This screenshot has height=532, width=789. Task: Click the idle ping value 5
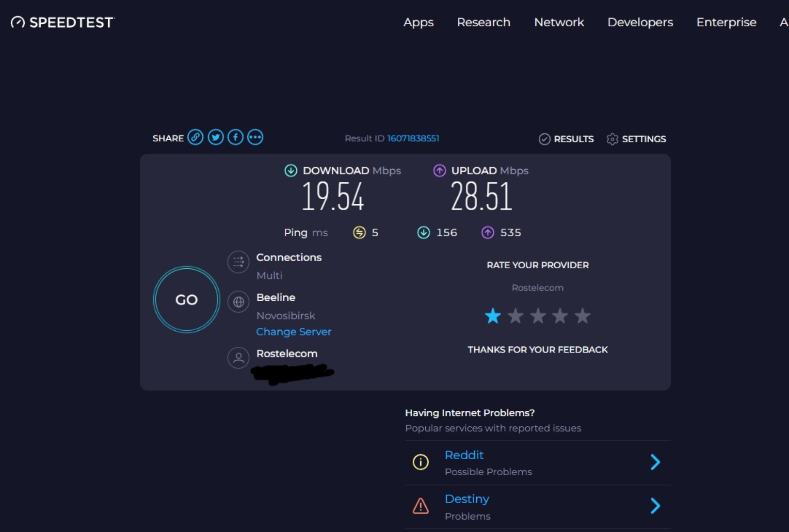[375, 233]
